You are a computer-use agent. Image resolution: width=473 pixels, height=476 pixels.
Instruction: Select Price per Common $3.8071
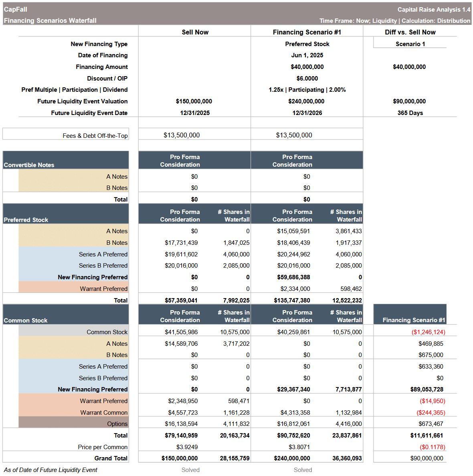(299, 447)
